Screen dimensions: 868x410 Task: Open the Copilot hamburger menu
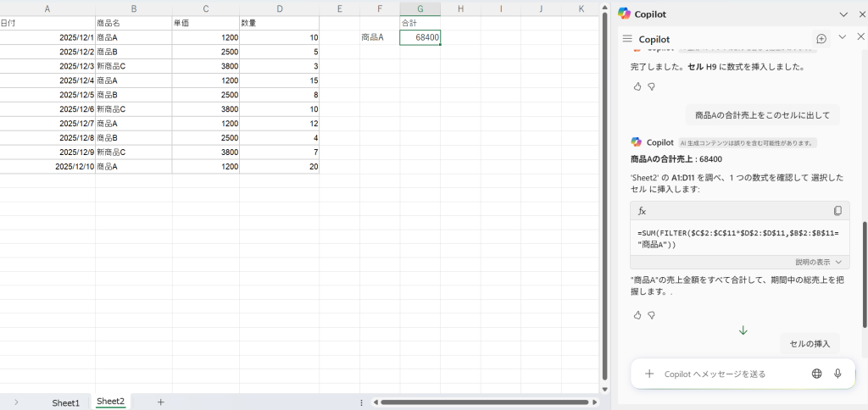tap(627, 39)
